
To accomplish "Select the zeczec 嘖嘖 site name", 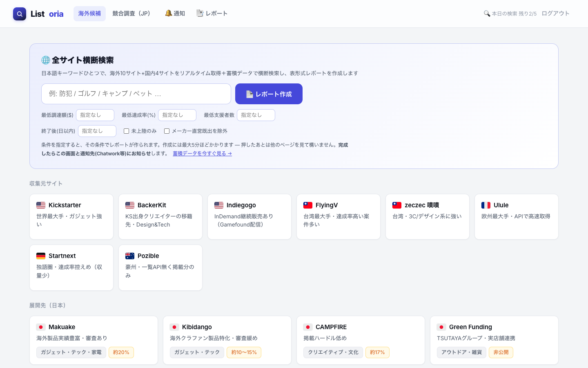I will (x=422, y=205).
